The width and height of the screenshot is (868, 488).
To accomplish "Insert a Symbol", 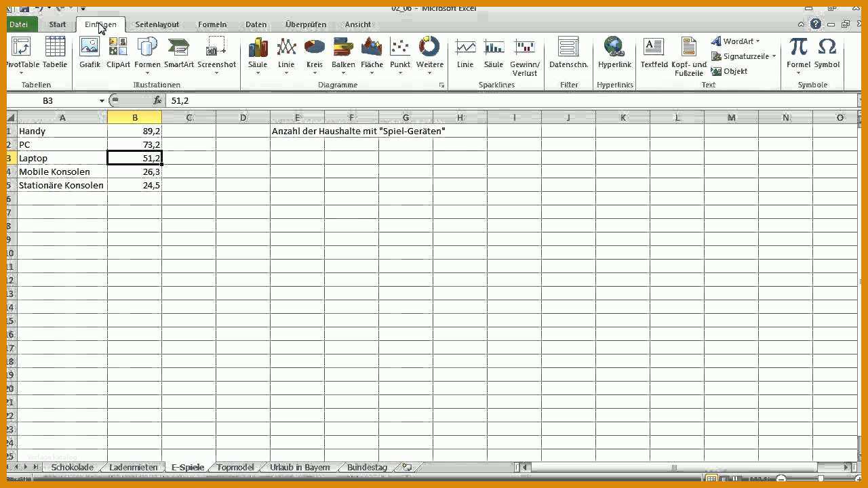I will (827, 53).
